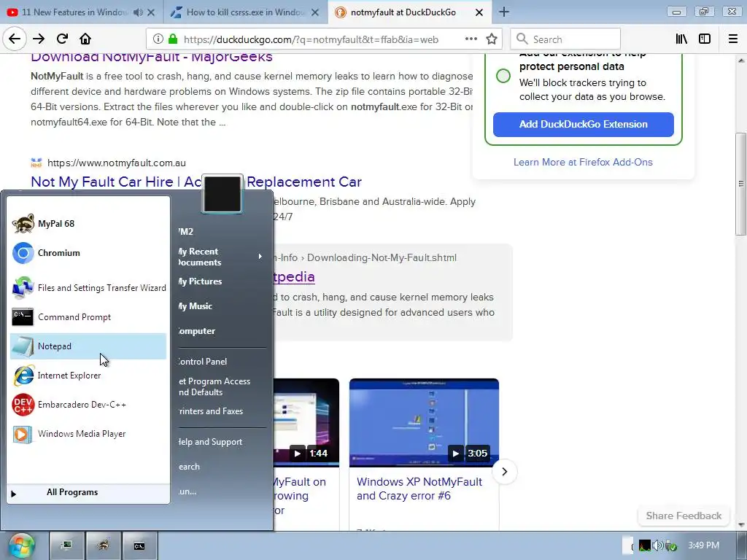This screenshot has height=560, width=747.
Task: Go forward one page
Action: [x=39, y=39]
